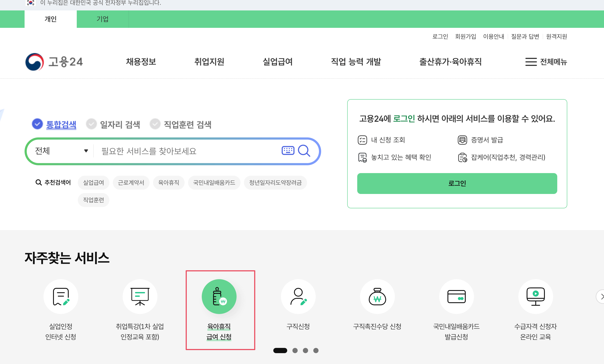Click the magnifying glass search icon

coord(304,150)
